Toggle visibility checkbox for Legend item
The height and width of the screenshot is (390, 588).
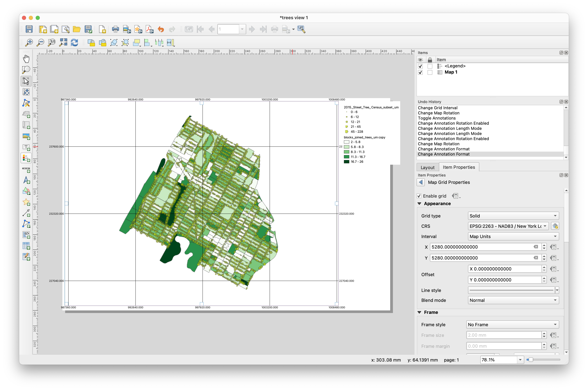tap(420, 66)
